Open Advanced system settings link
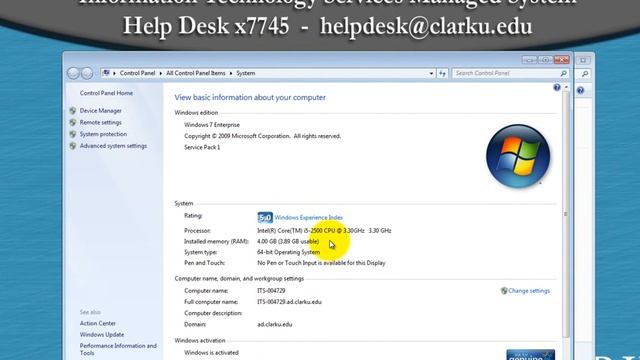Viewport: 640px width, 360px height. pos(113,146)
